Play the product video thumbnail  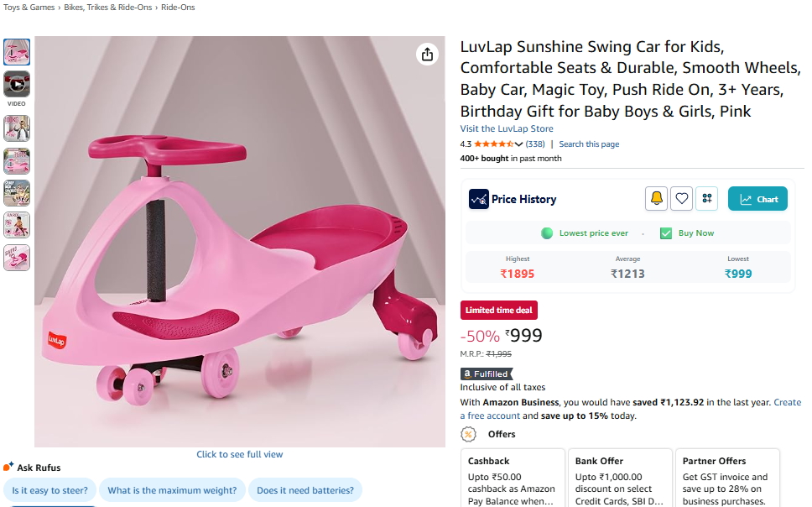click(17, 84)
